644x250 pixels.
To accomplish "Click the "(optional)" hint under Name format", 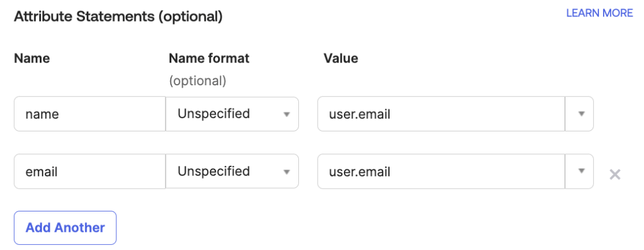I will pyautogui.click(x=197, y=81).
